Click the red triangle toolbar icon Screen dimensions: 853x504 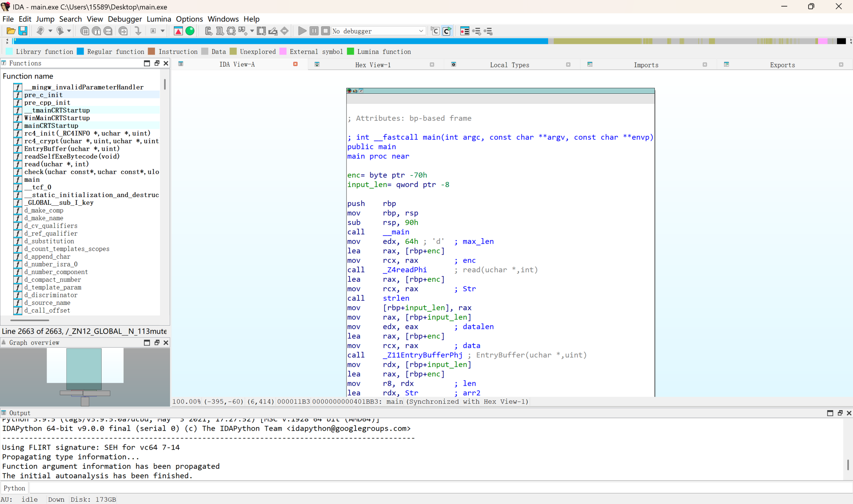pyautogui.click(x=178, y=31)
